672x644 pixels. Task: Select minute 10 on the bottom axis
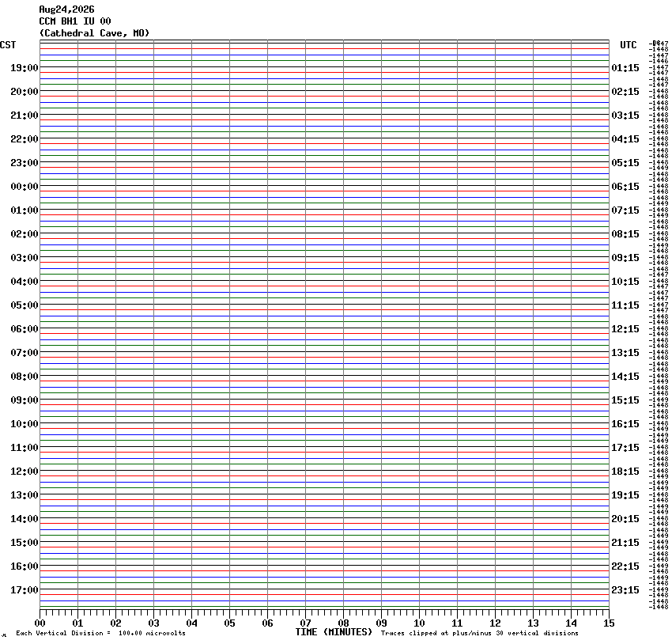(x=419, y=623)
